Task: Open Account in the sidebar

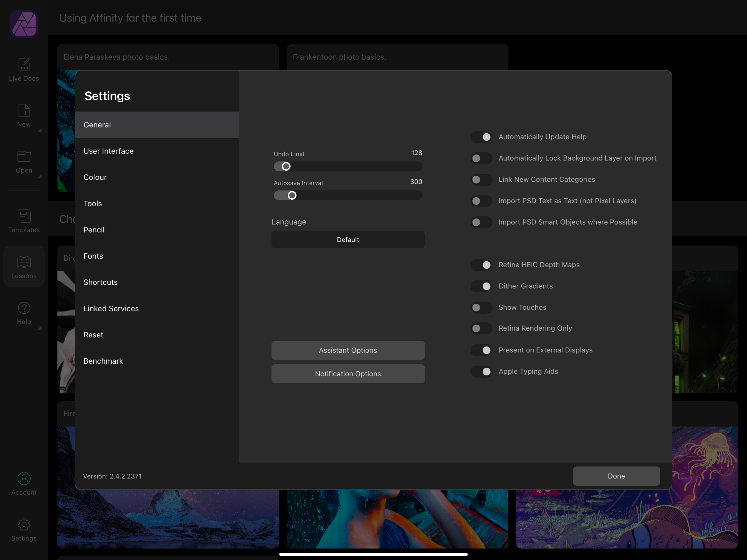Action: coord(24,483)
